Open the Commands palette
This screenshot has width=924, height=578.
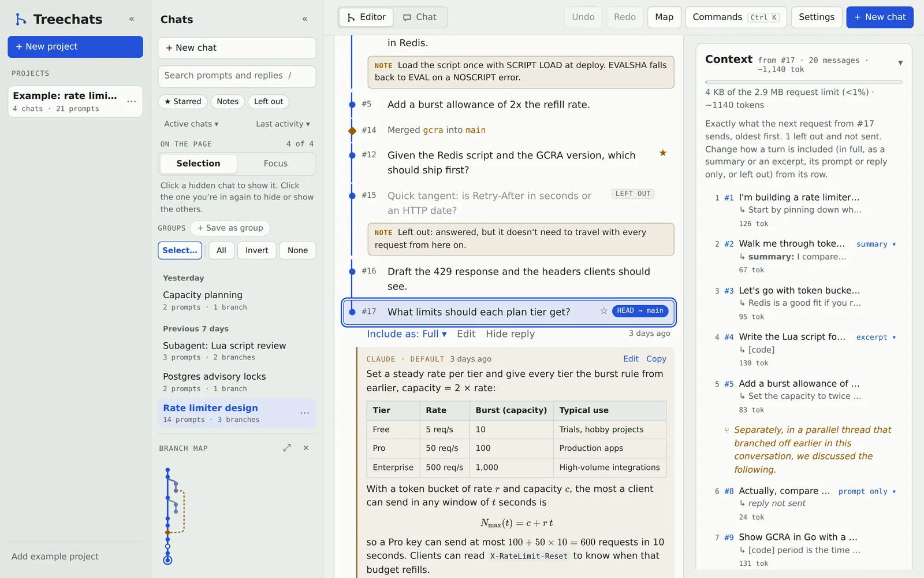(736, 17)
